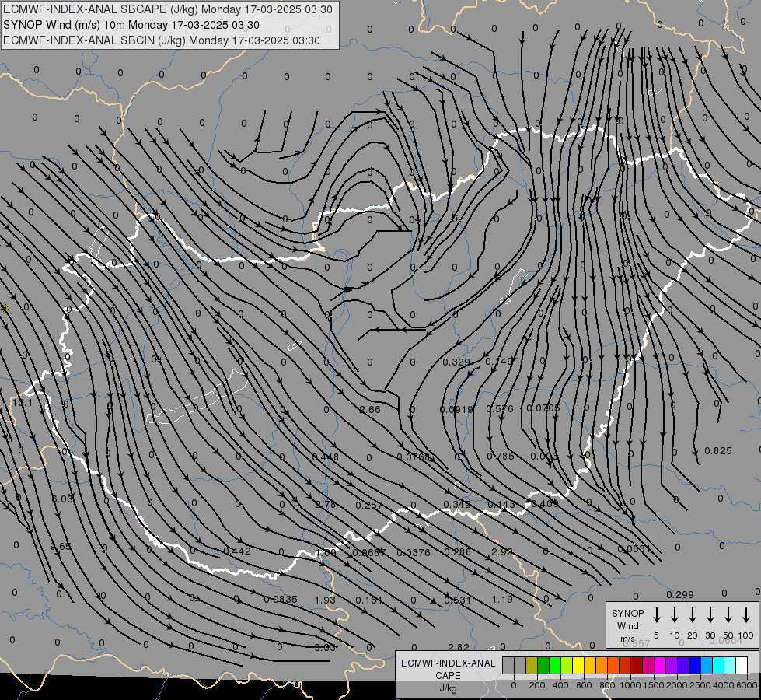Screen dimensions: 761x700
Task: Click the yellow star marker at left edge
Action: pyautogui.click(x=4, y=309)
